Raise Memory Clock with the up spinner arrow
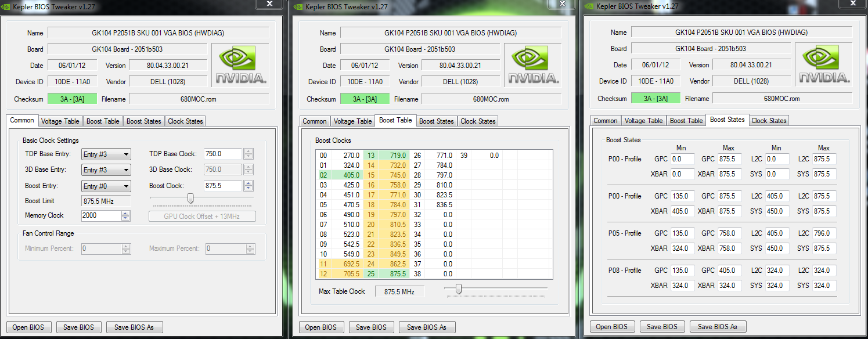This screenshot has width=868, height=339. pyautogui.click(x=125, y=213)
